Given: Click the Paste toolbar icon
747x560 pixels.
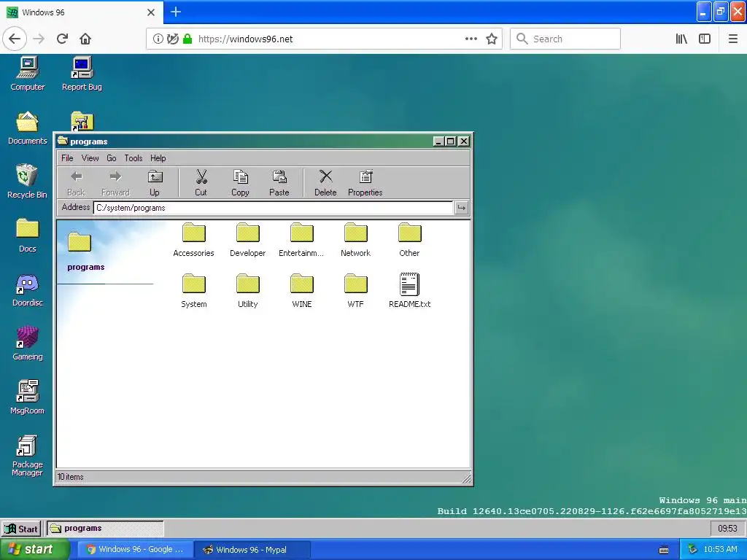Looking at the screenshot, I should (x=279, y=183).
